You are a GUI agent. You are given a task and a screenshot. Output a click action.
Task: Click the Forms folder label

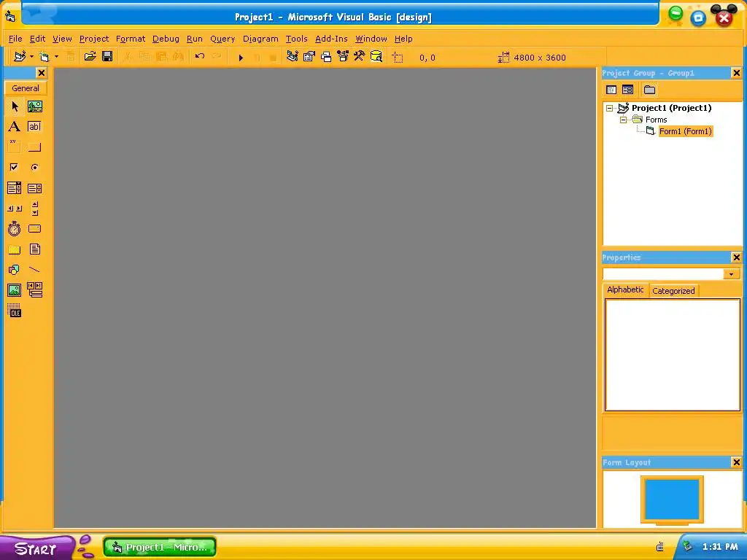click(x=656, y=120)
